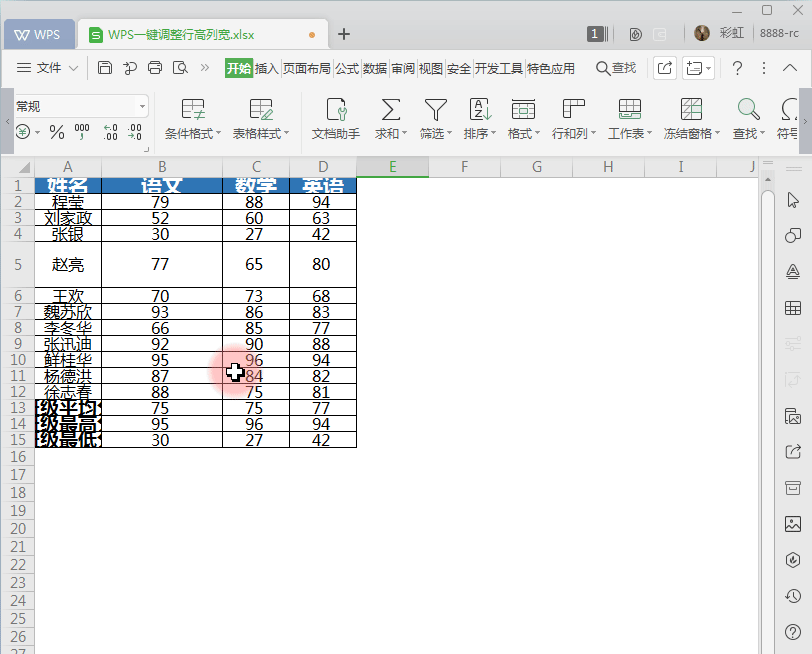Select row 5 header
This screenshot has width=812, height=654.
[18, 265]
